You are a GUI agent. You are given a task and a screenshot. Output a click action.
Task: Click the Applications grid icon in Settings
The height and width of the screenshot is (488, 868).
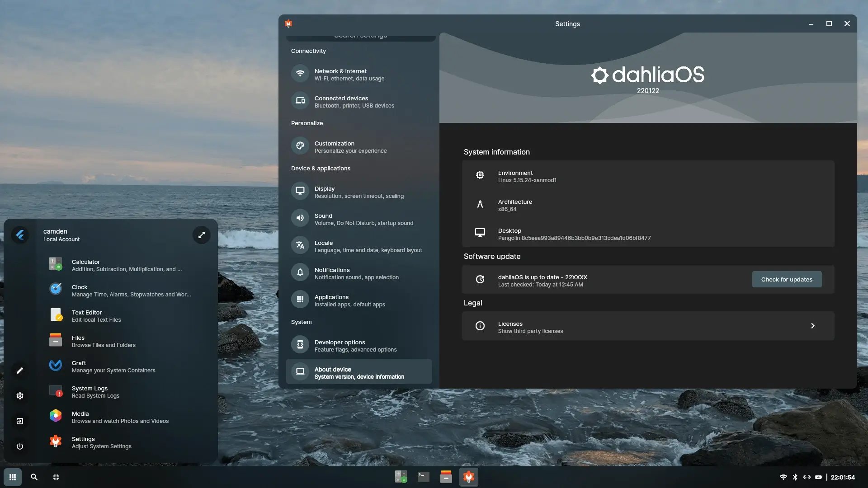(300, 300)
